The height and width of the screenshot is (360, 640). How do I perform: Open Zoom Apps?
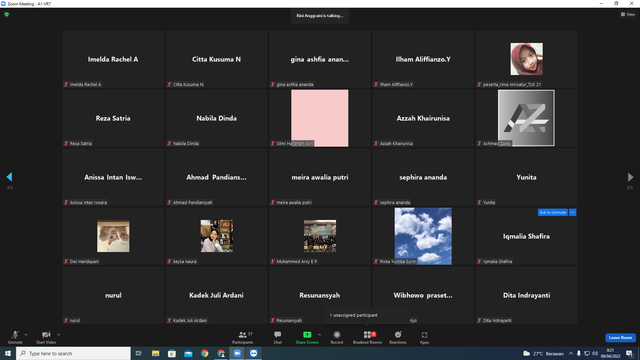point(424,337)
